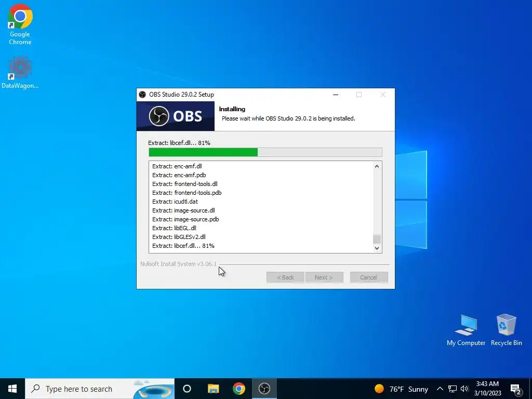Select the 'Extract: frontend-tools.dll' log line
Viewport: 532px width, 399px height.
pos(185,184)
